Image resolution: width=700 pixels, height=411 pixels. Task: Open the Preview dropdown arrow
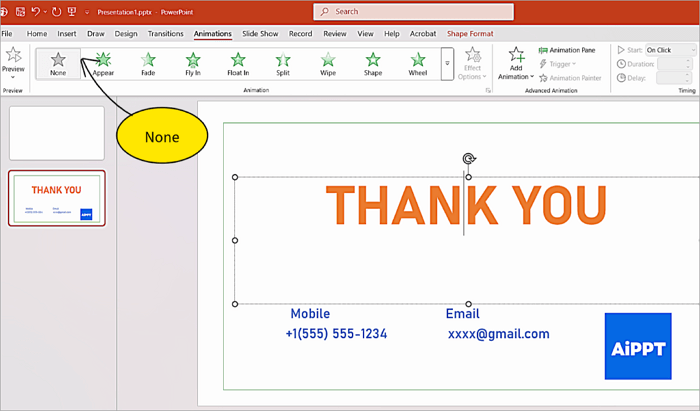click(13, 77)
